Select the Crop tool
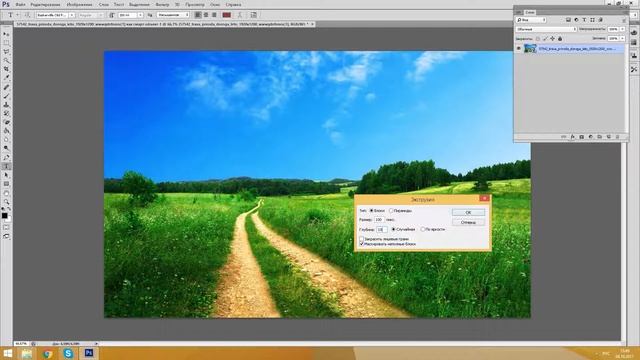 (x=6, y=69)
